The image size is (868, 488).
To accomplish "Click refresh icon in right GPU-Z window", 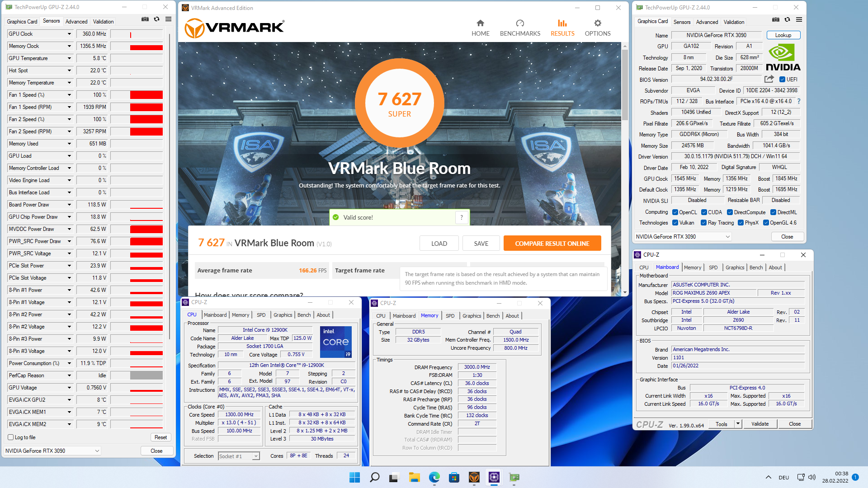I will coord(787,20).
